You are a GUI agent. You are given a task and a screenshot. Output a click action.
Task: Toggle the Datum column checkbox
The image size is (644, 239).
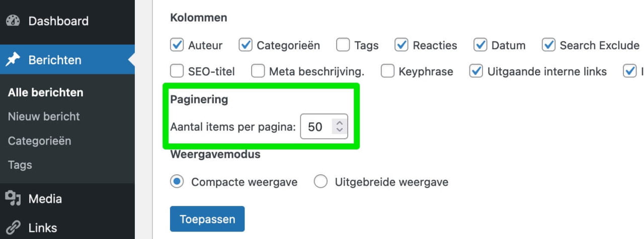click(x=480, y=45)
